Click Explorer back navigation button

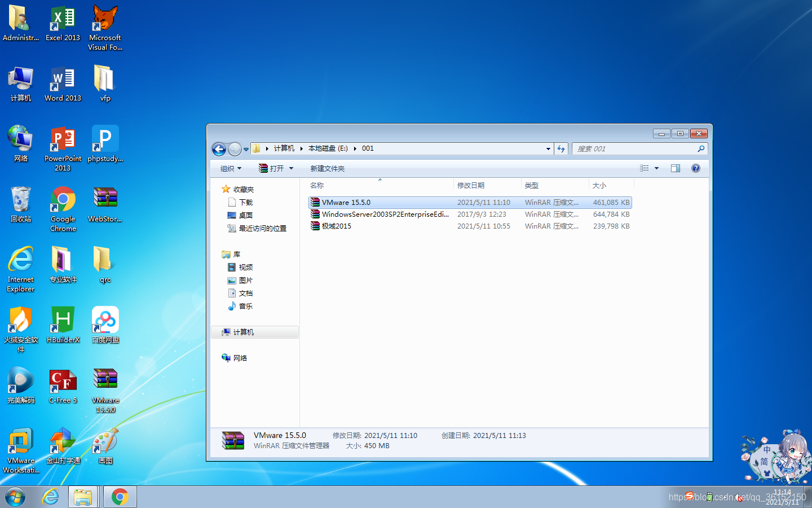click(x=219, y=149)
